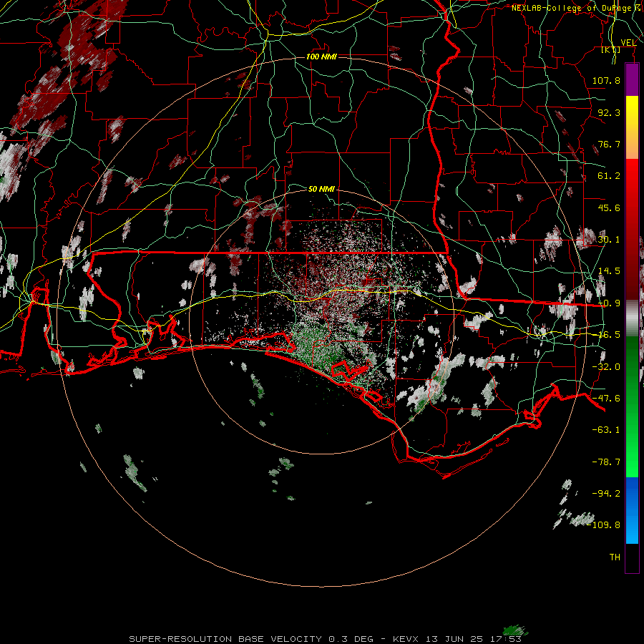Select the 76.7 scale value
This screenshot has width=644, height=644.
coord(609,144)
